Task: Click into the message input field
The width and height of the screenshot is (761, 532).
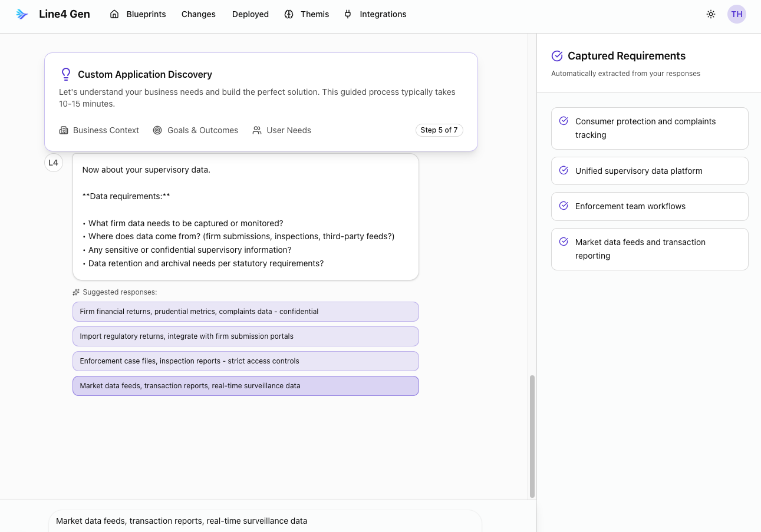Action: (x=265, y=521)
